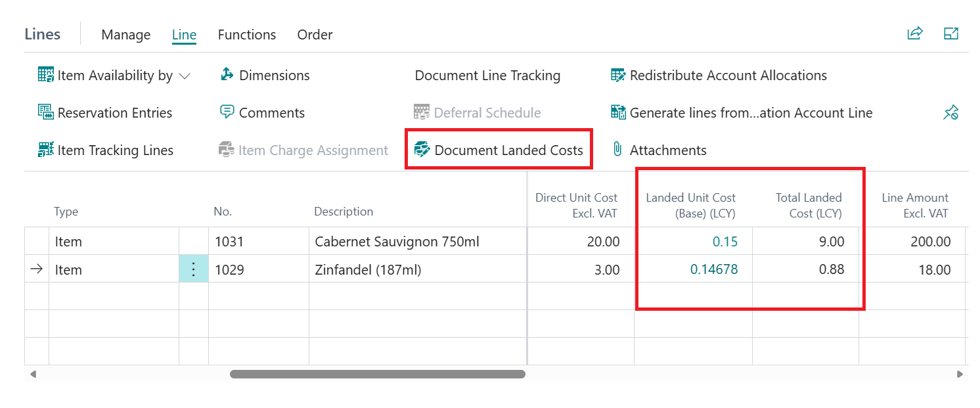Expand the Lines part to full page

click(951, 34)
